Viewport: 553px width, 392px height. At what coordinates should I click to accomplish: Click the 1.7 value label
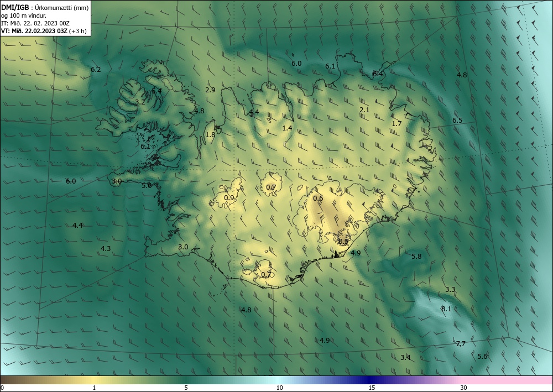pyautogui.click(x=397, y=123)
